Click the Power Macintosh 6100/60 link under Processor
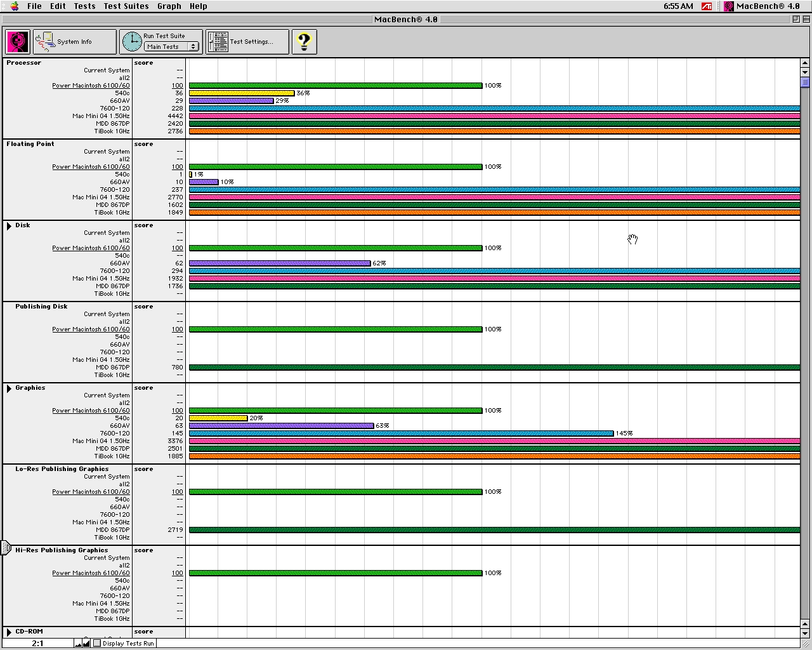812x650 pixels. [91, 86]
